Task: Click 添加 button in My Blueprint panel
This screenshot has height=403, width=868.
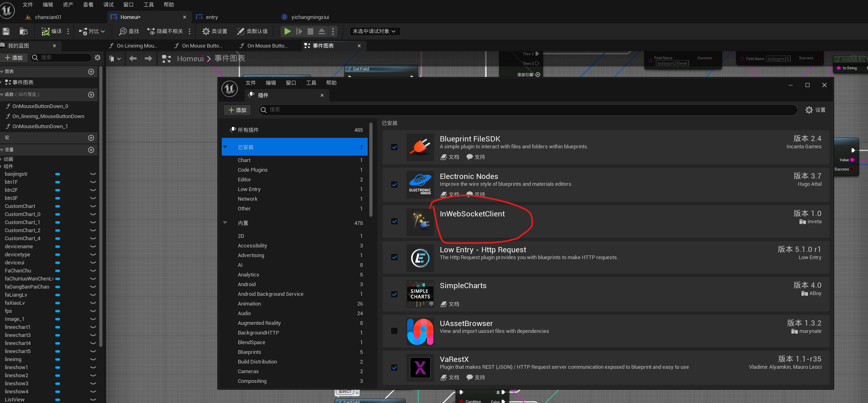Action: (14, 58)
